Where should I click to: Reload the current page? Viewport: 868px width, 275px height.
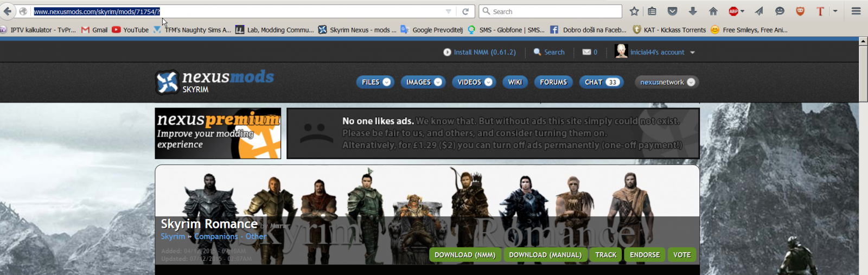click(465, 11)
